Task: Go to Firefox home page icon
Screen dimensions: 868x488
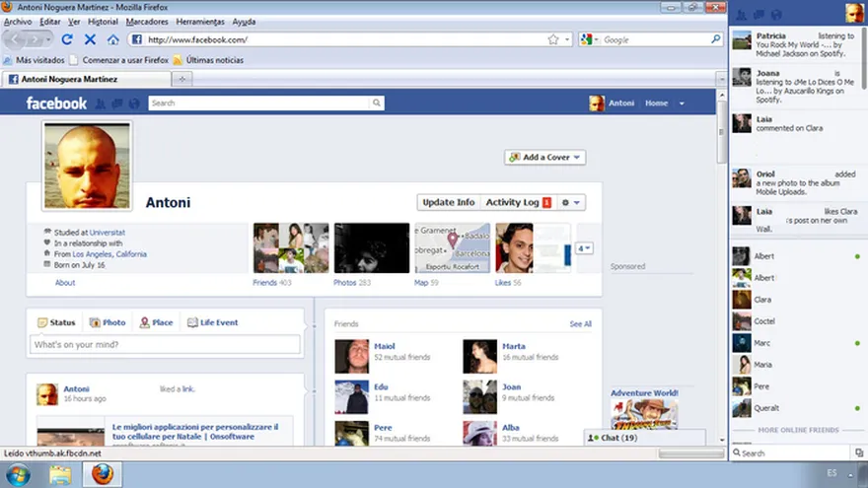Action: [x=113, y=39]
